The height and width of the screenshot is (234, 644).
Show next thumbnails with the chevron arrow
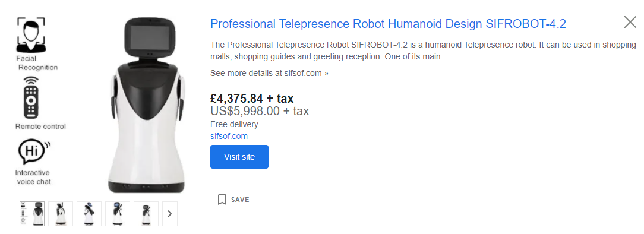[170, 213]
